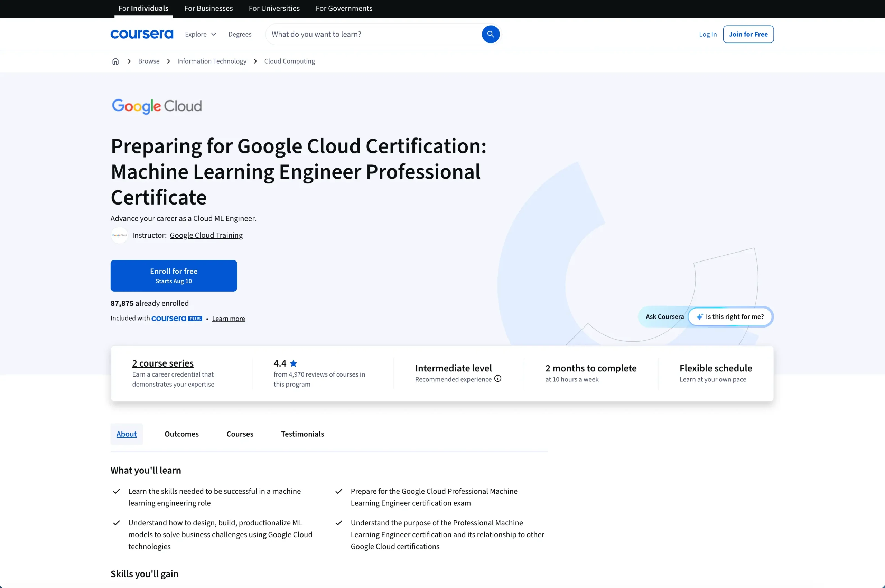This screenshot has height=588, width=885.
Task: Click the Coursera Plus logo badge
Action: [177, 319]
